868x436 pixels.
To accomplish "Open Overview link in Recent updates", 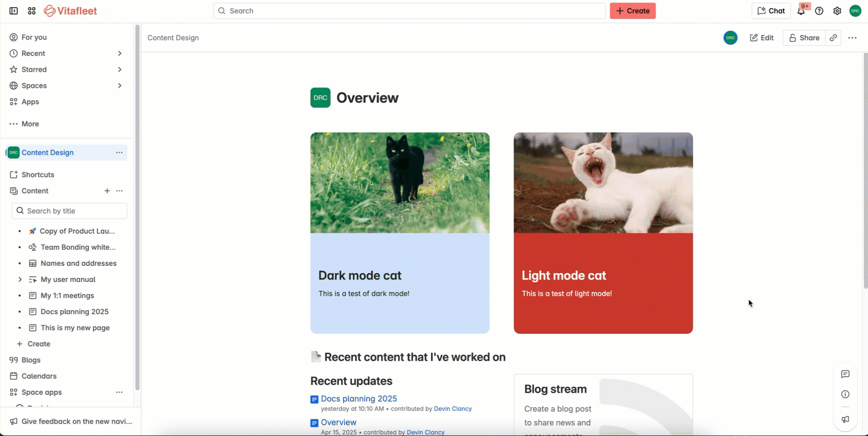I will click(x=339, y=422).
